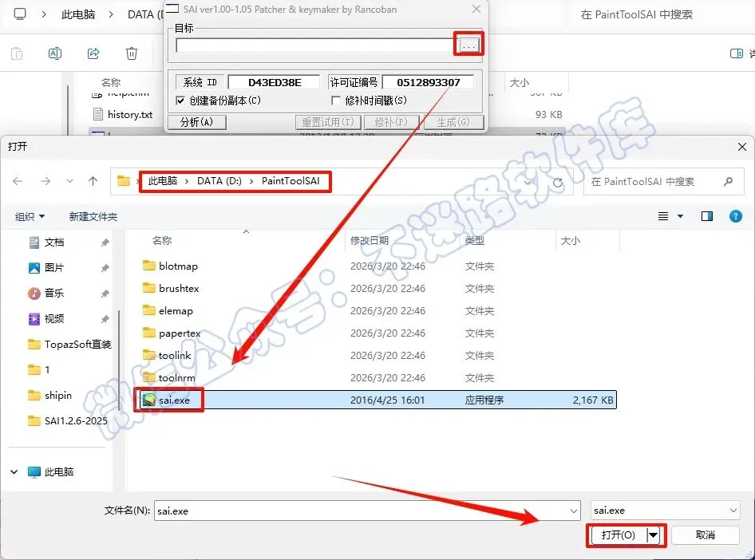Click the monitor icon in Explorer address bar

[x=20, y=14]
